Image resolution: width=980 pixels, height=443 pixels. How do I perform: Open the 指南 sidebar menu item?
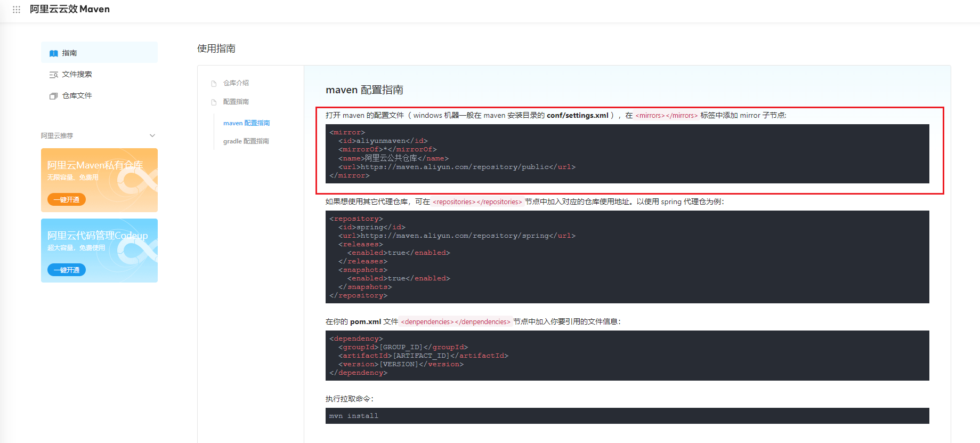(x=99, y=53)
